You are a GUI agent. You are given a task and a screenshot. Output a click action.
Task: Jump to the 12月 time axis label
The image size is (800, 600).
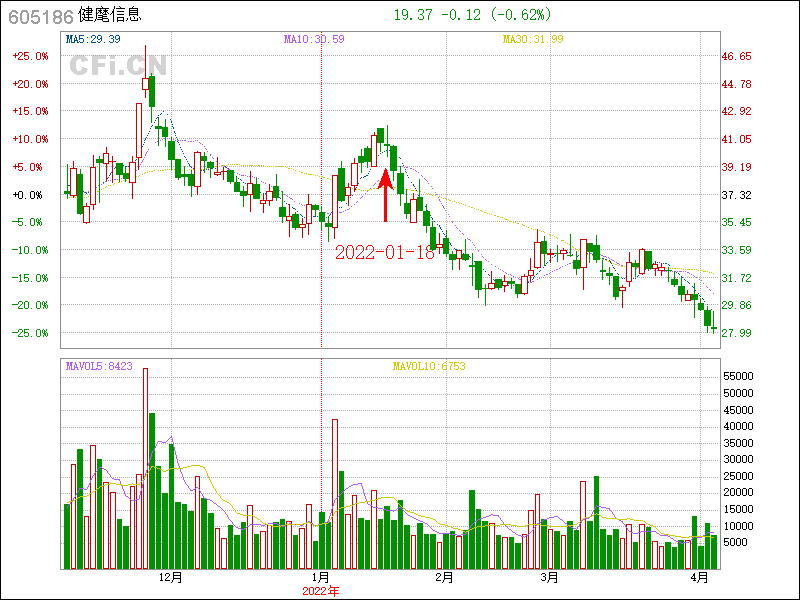click(171, 577)
